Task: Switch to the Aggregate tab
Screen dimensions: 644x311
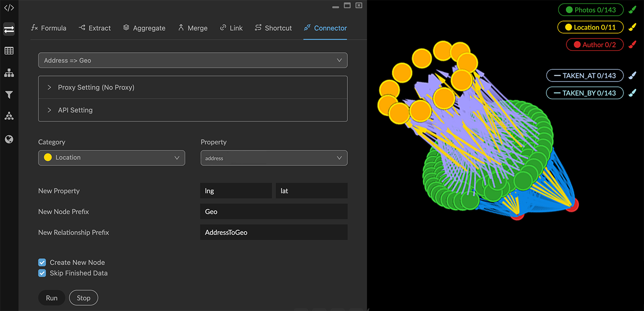Action: click(144, 28)
